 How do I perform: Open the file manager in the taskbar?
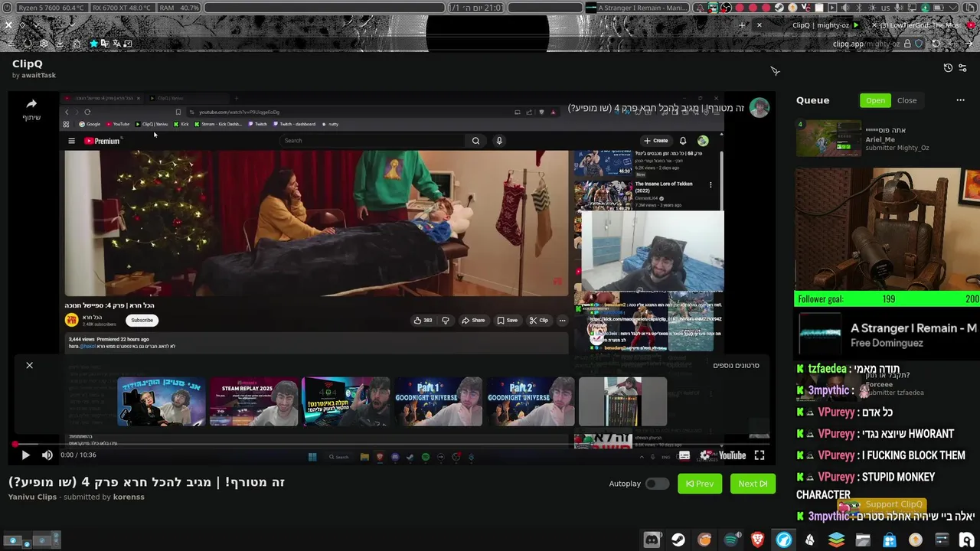(x=863, y=540)
